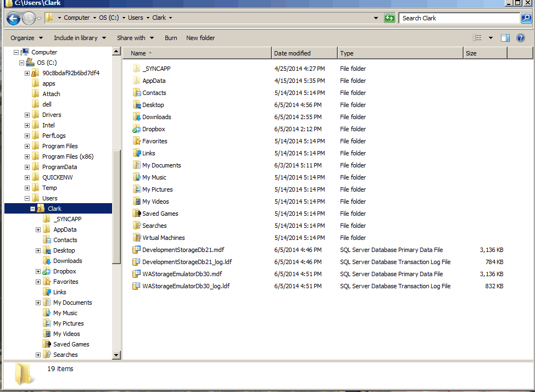Collapse the Clark folder in tree

click(33, 209)
